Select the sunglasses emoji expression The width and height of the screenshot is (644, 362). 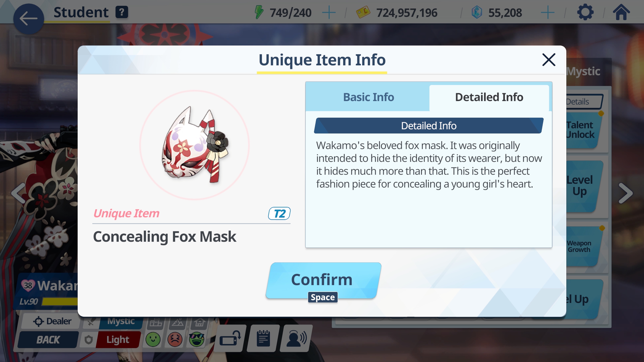coord(196,340)
